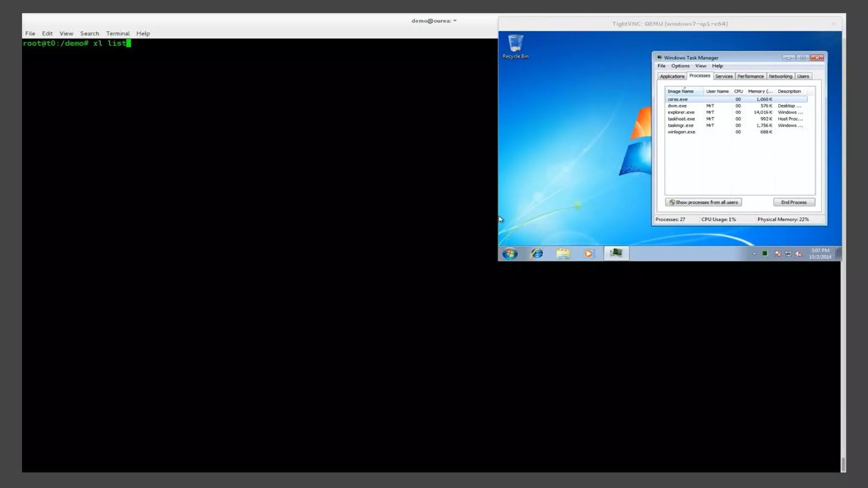
Task: Click green CPU usage tray icon
Action: click(765, 253)
